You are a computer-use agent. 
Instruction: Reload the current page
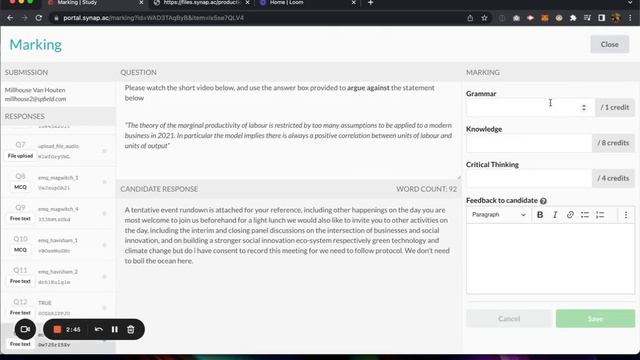[39, 18]
